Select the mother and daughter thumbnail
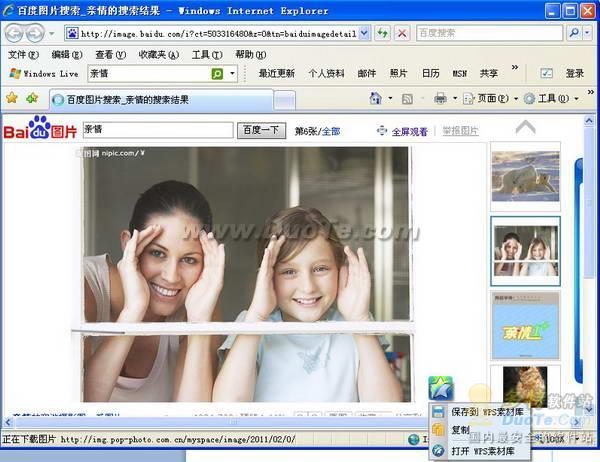Image resolution: width=600 pixels, height=462 pixels. tap(526, 251)
